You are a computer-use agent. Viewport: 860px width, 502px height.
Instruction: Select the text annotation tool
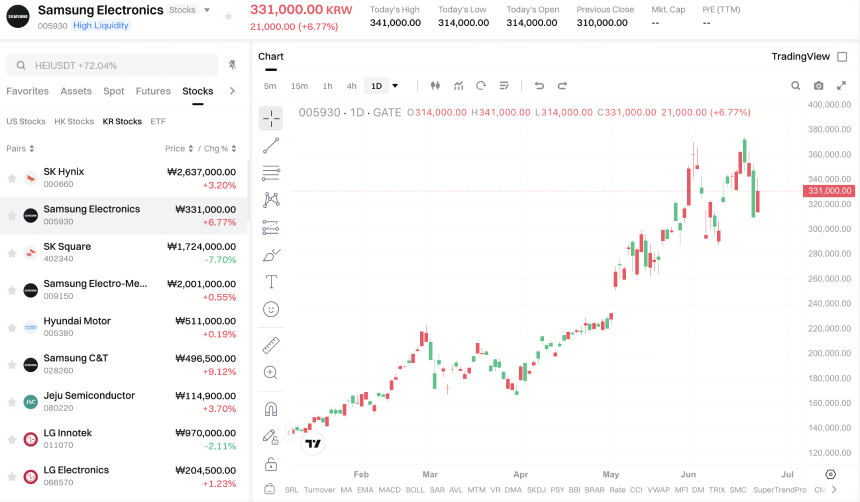coord(271,282)
